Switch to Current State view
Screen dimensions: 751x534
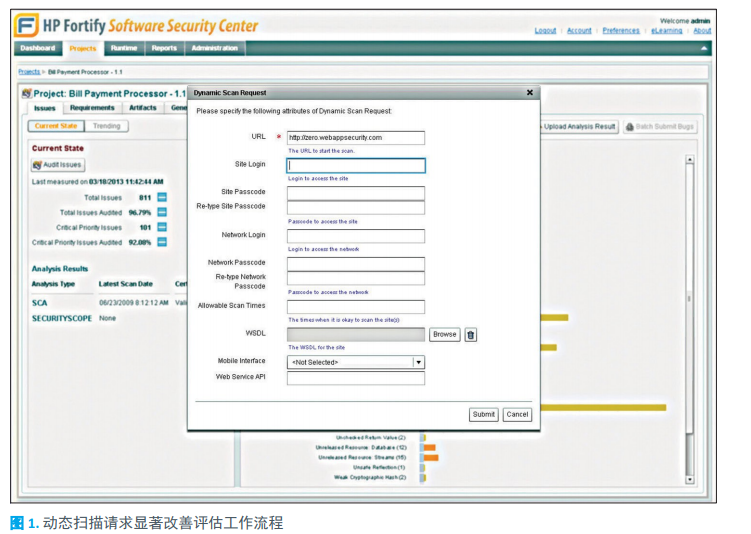coord(56,126)
